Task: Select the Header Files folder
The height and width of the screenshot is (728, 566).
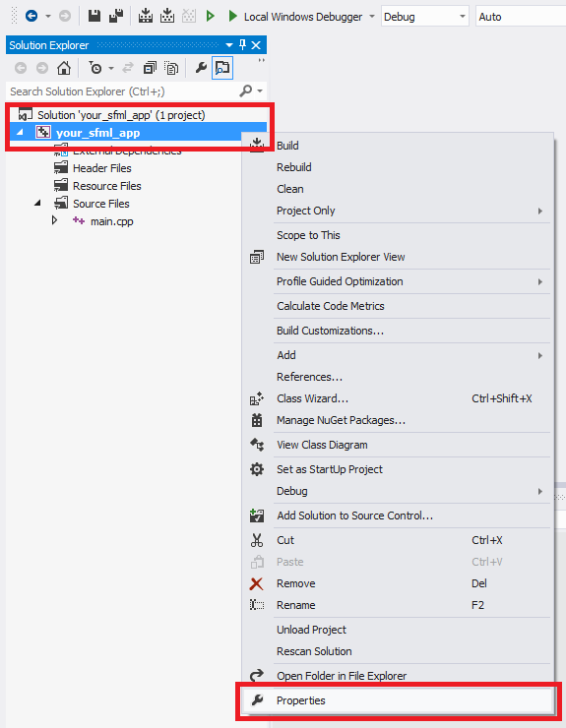Action: (101, 168)
